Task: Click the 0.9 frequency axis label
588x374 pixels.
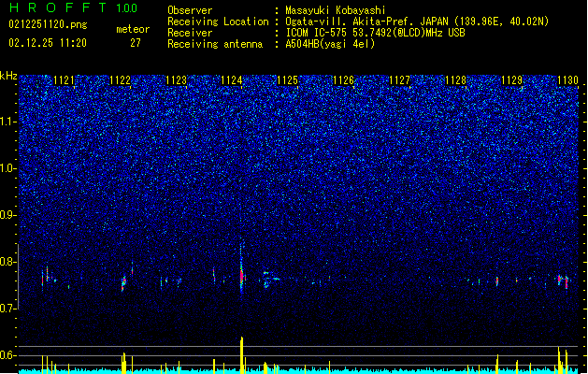Action: pos(7,215)
